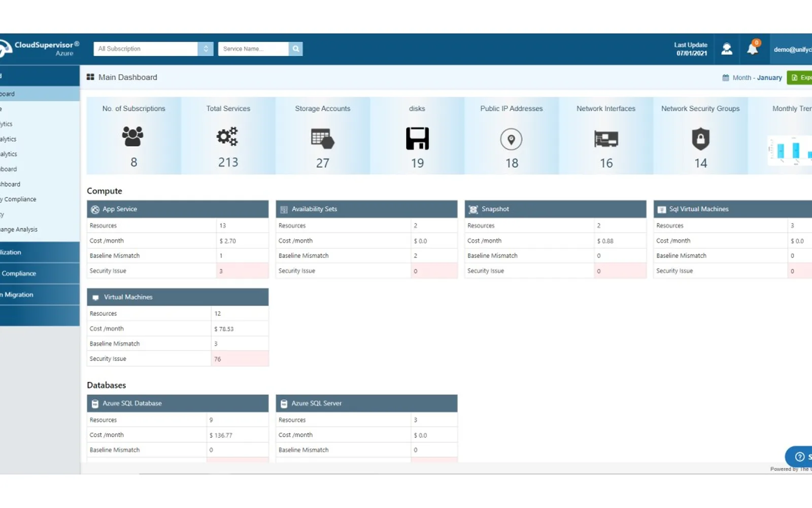Click the App Service cost $ 2.70
This screenshot has height=508, width=812.
tap(227, 241)
